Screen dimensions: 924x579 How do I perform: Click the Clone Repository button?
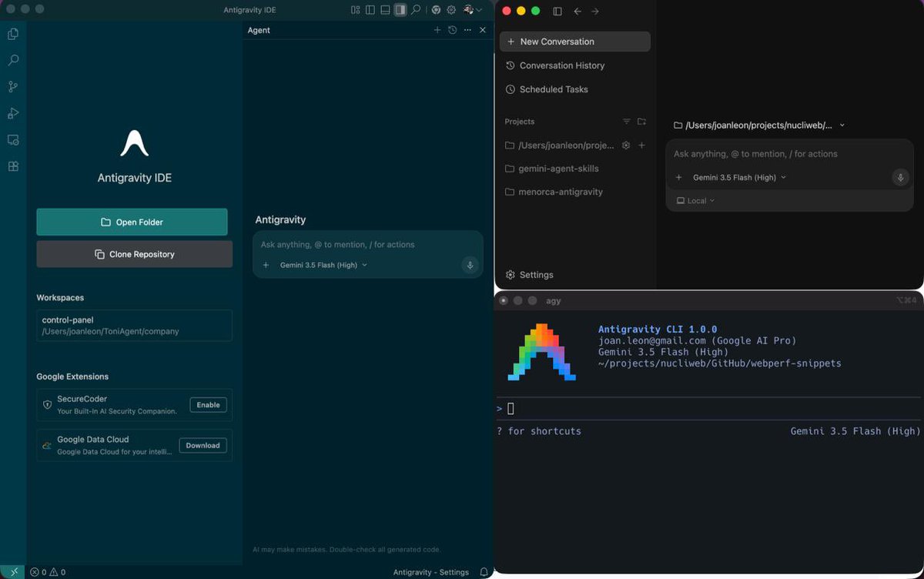coord(134,254)
